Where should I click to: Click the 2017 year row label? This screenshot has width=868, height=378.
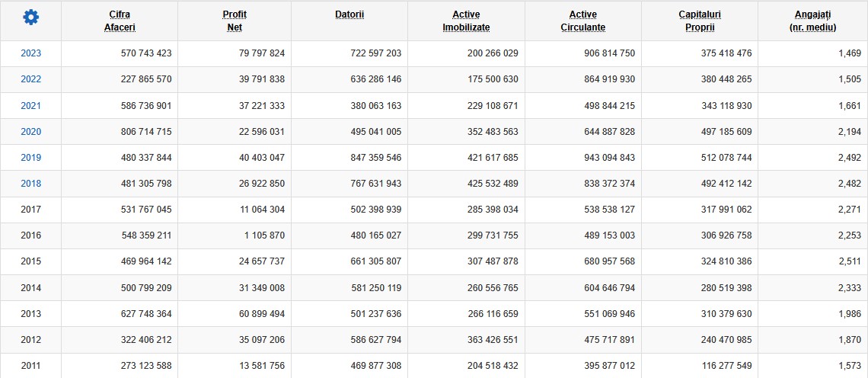click(x=30, y=210)
